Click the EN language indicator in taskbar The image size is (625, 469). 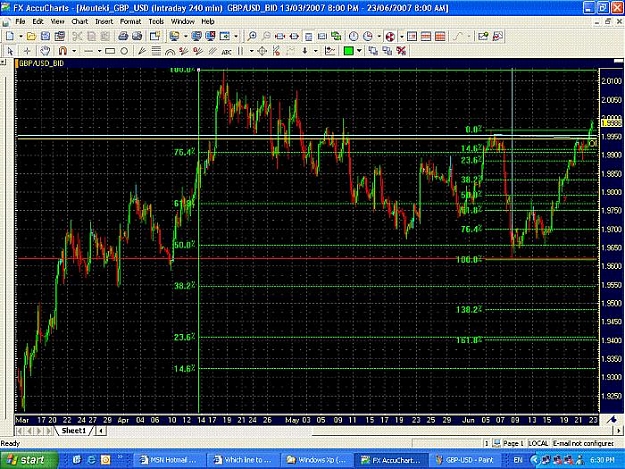point(518,460)
